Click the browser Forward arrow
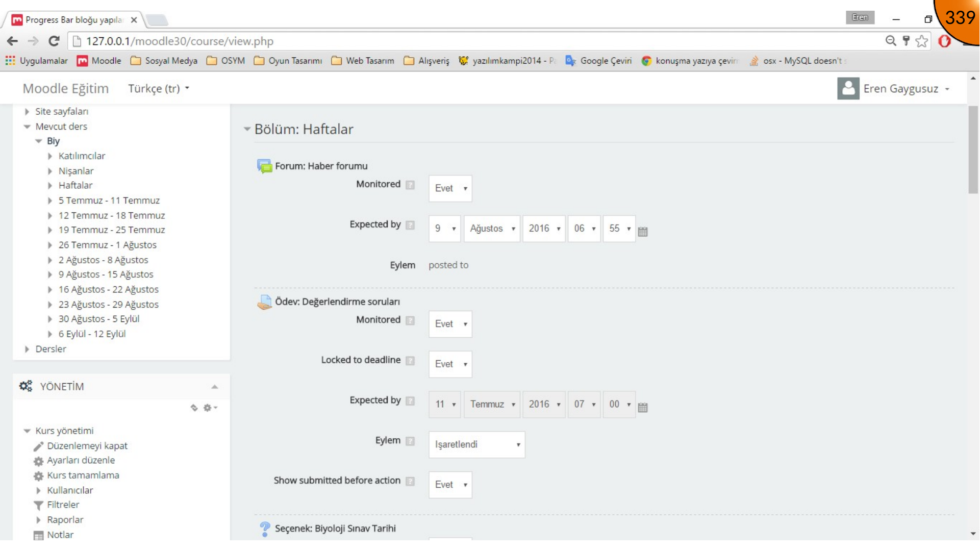Image resolution: width=980 pixels, height=551 pixels. click(x=33, y=41)
